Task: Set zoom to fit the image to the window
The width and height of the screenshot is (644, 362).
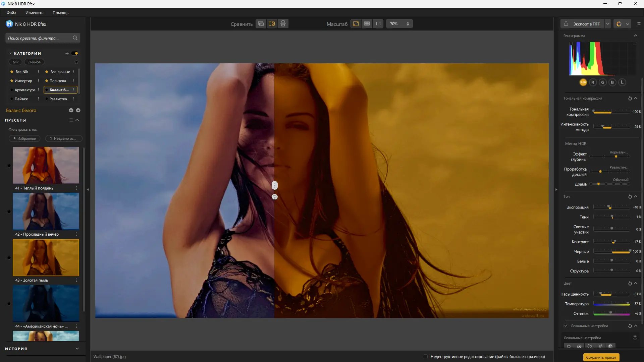Action: point(356,24)
